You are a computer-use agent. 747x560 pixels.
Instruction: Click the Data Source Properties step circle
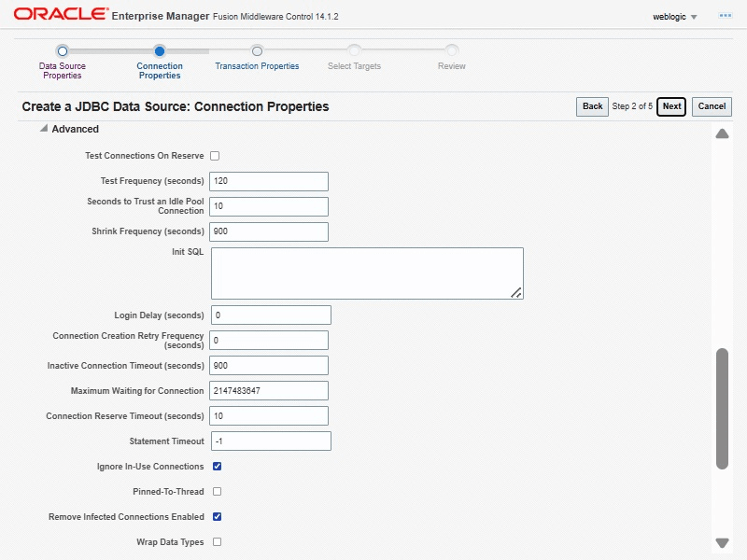63,51
